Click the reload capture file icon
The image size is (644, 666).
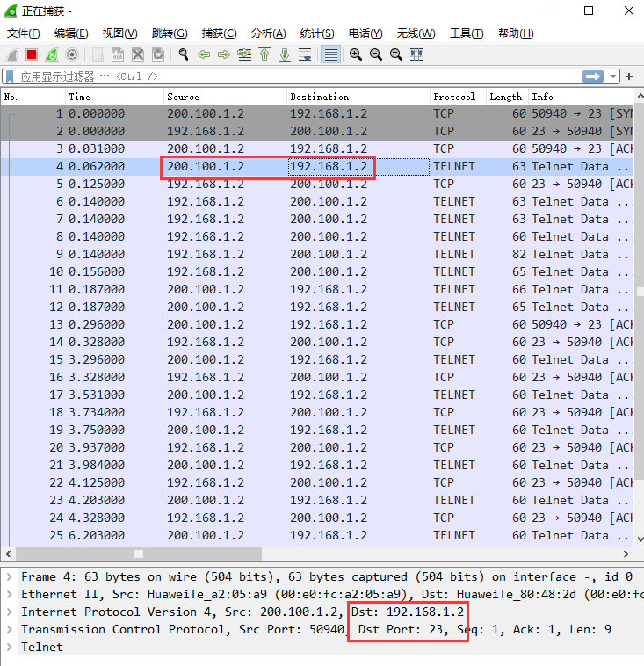[158, 54]
